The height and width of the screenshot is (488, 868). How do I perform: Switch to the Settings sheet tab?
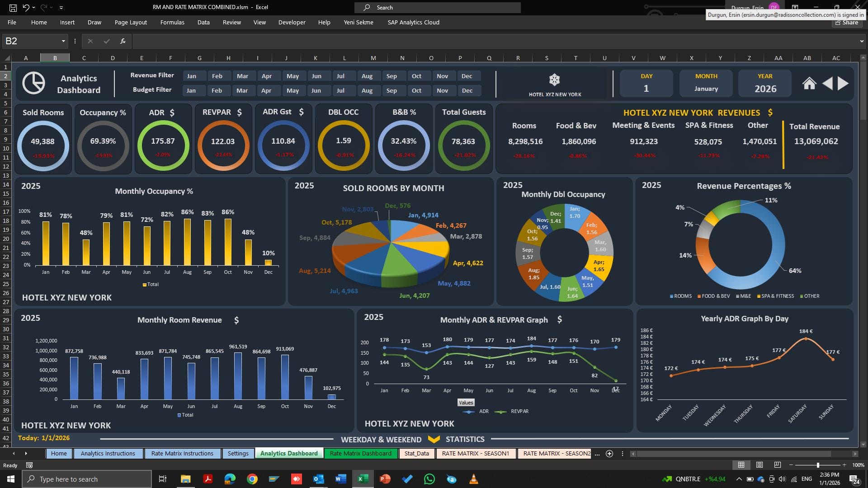[x=238, y=453]
